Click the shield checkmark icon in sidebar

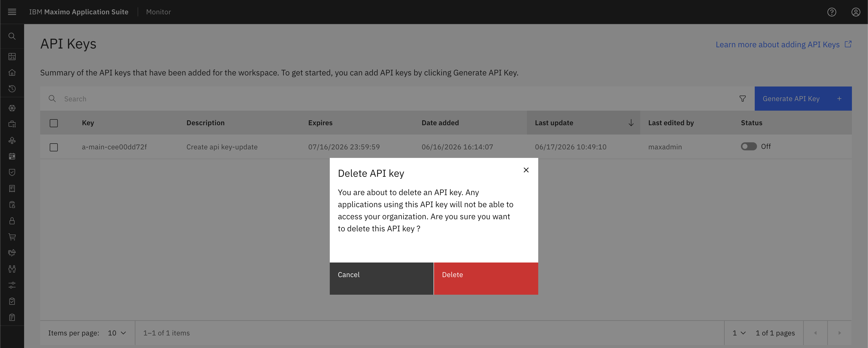pyautogui.click(x=12, y=172)
